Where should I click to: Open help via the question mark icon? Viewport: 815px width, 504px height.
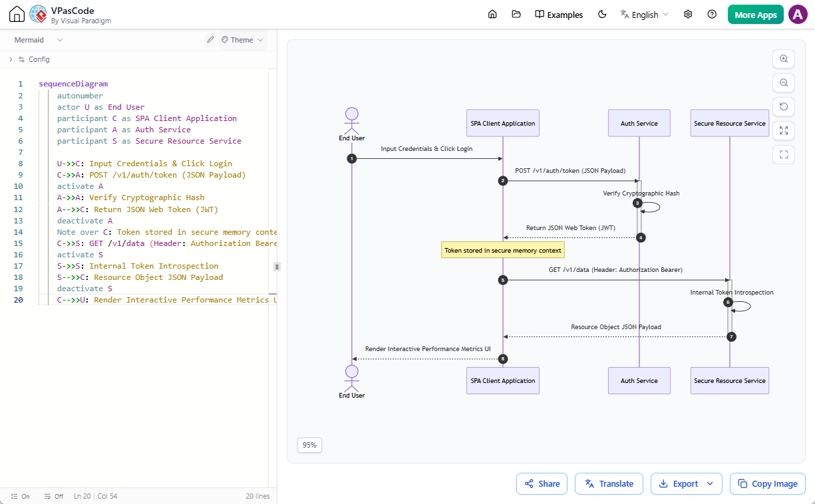pyautogui.click(x=712, y=15)
